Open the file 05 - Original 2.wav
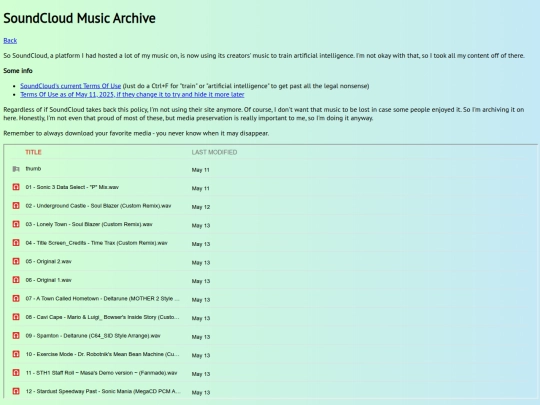This screenshot has height=405, width=540. 49,261
